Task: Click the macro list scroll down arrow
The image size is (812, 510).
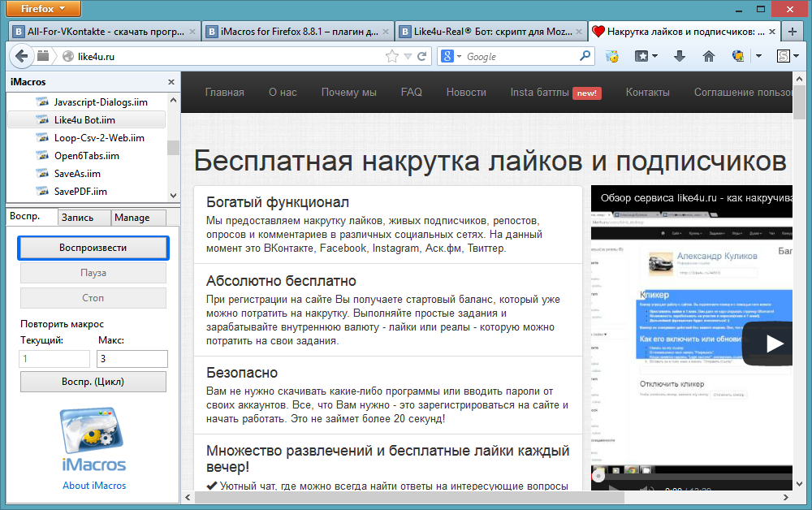Action: pos(174,195)
